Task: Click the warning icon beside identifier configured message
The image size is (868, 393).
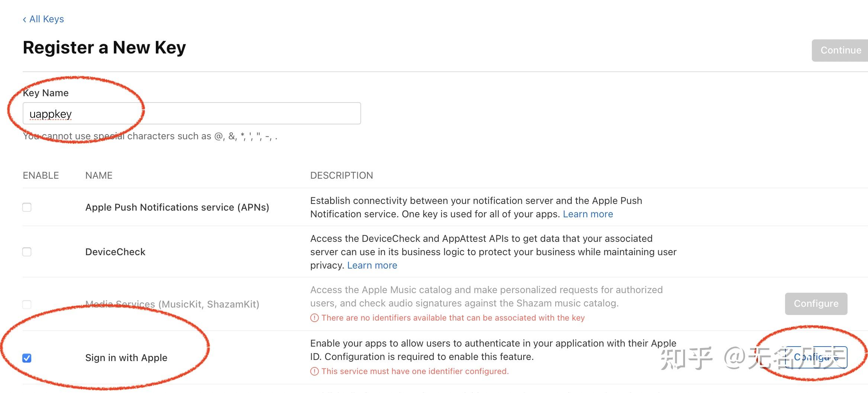Action: point(314,371)
